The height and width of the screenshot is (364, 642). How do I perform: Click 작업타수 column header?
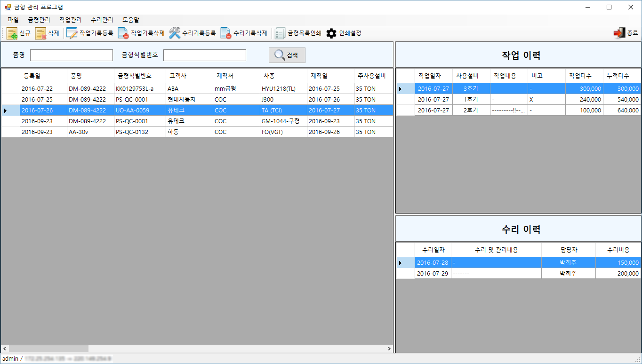point(584,76)
